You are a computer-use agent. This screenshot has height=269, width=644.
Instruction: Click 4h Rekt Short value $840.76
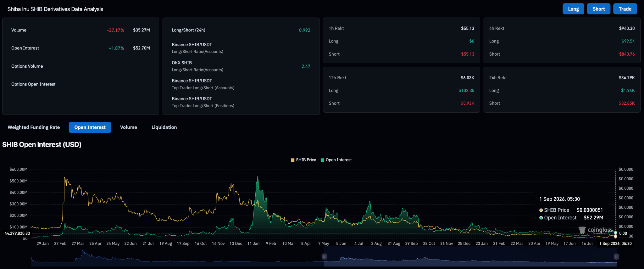(627, 54)
